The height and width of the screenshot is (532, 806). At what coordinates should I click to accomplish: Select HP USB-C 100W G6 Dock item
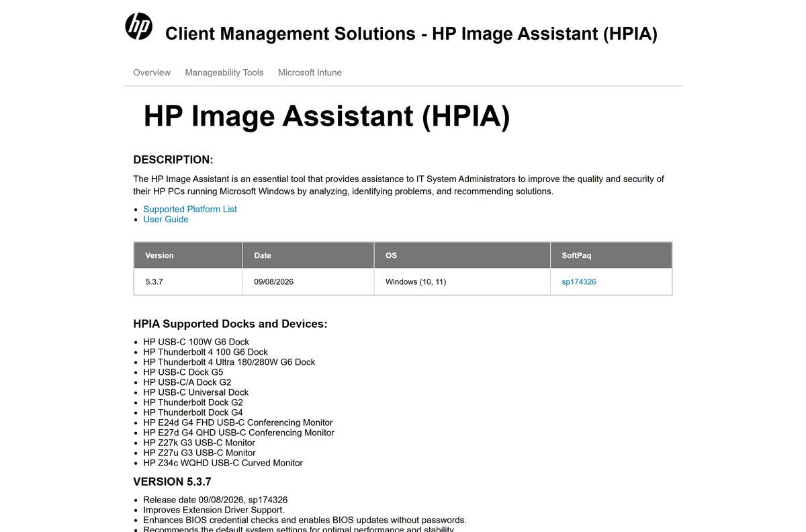click(x=196, y=342)
